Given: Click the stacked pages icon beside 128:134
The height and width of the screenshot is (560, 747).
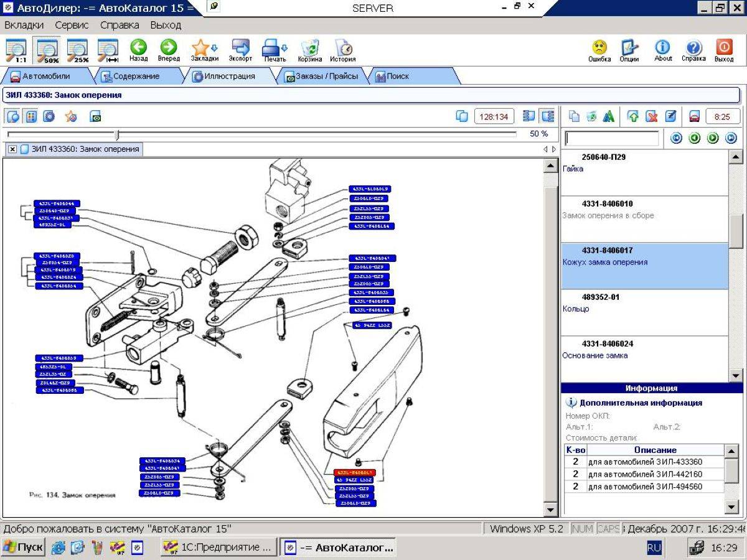Looking at the screenshot, I should 462,116.
